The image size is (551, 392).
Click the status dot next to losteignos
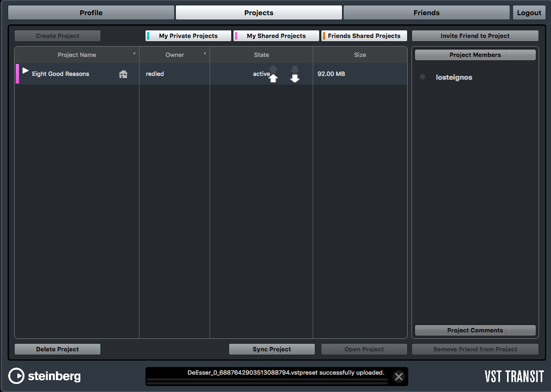click(422, 77)
